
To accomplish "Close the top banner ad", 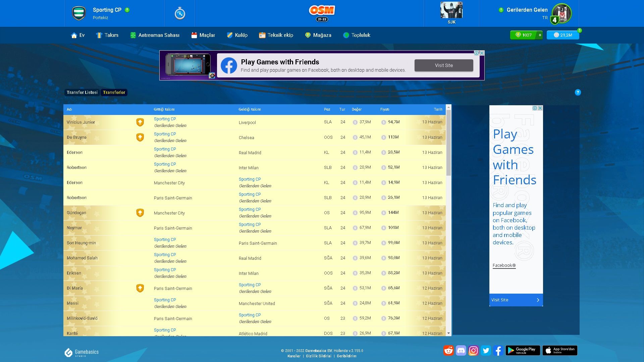I will [x=482, y=53].
